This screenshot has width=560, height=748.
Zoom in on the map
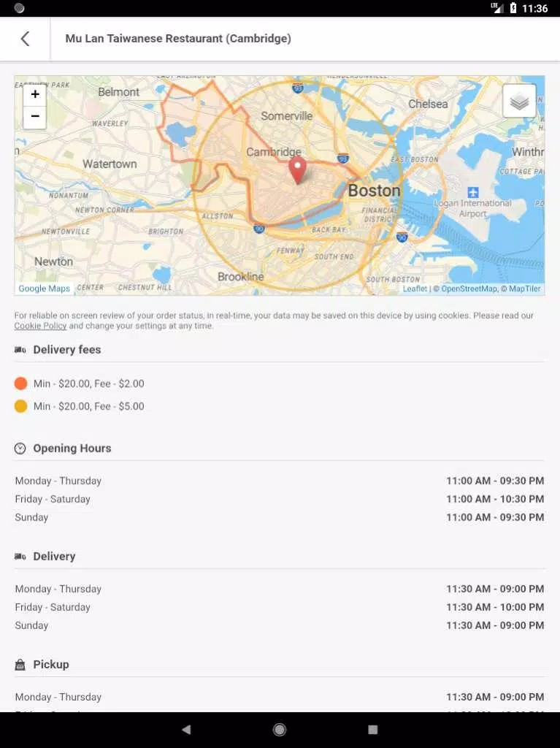click(x=35, y=94)
